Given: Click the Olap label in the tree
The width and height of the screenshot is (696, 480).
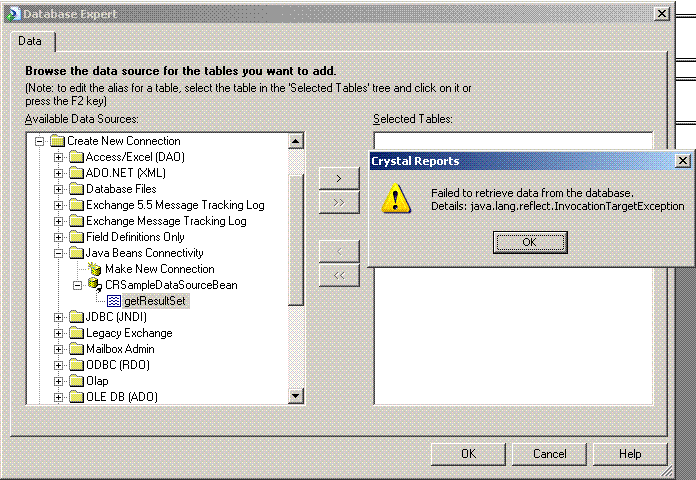Looking at the screenshot, I should coord(97,381).
